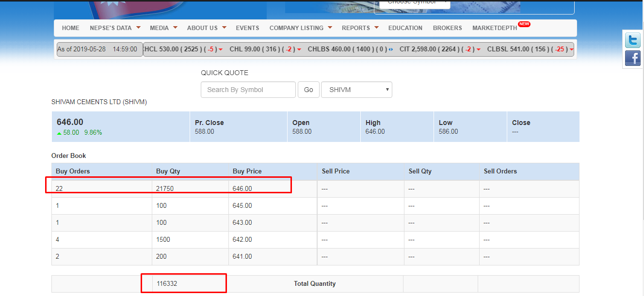644x296 pixels.
Task: Click the Twitter share icon
Action: coord(632,40)
